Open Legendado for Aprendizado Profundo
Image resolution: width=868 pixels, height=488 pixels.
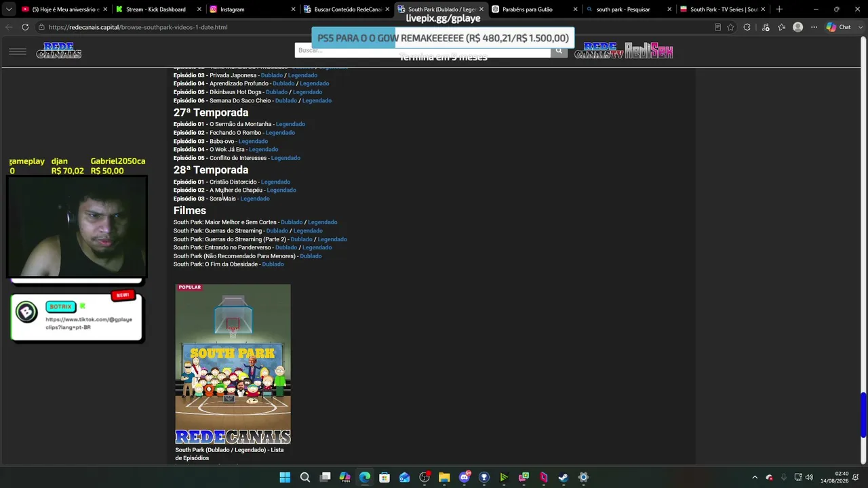pyautogui.click(x=315, y=83)
